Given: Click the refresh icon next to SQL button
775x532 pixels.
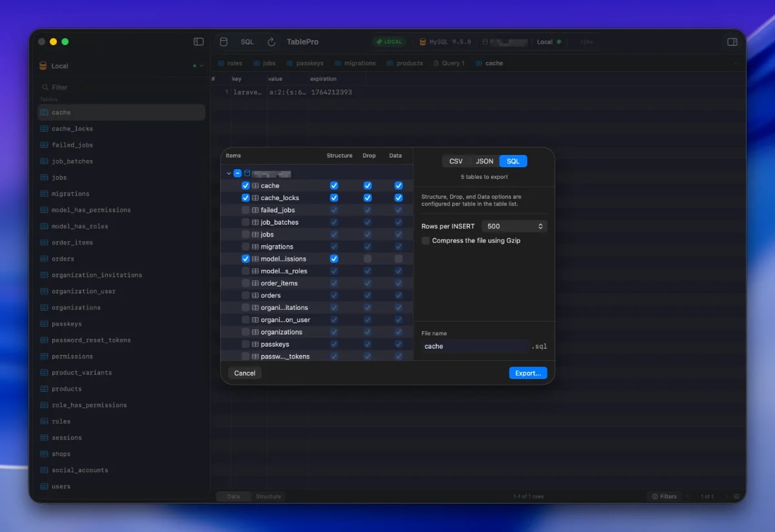Looking at the screenshot, I should pos(271,41).
